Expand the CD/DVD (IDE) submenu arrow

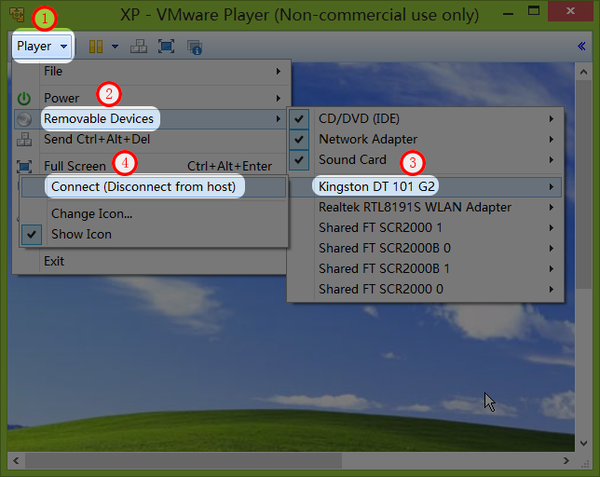(551, 119)
